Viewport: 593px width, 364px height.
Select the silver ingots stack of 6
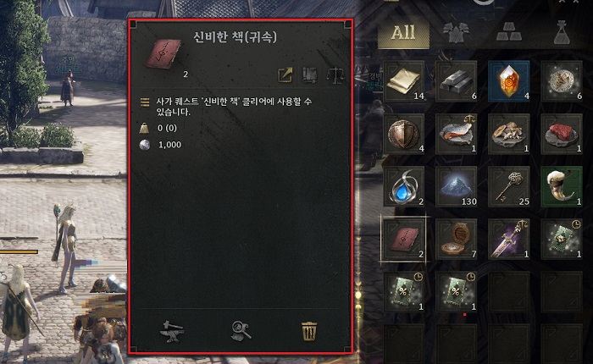(x=457, y=81)
